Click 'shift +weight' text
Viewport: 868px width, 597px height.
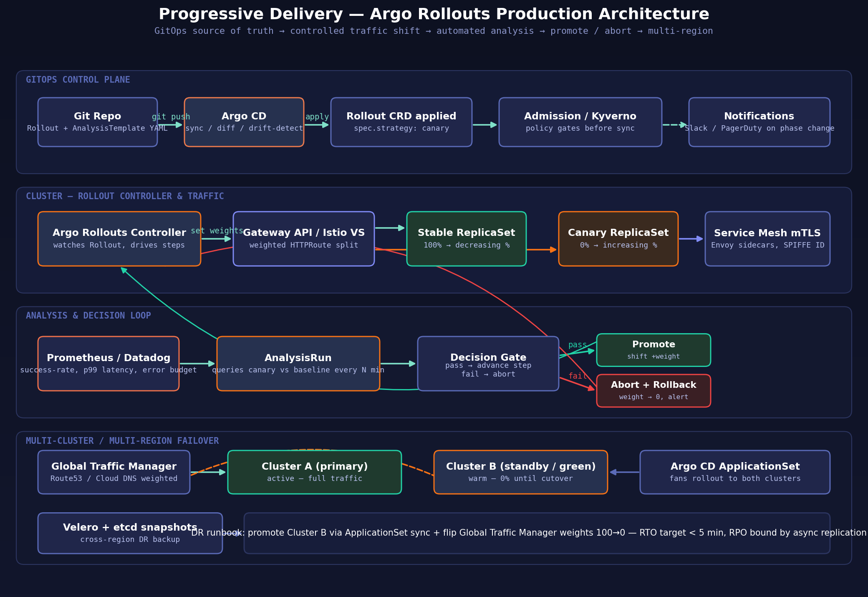[x=654, y=357]
